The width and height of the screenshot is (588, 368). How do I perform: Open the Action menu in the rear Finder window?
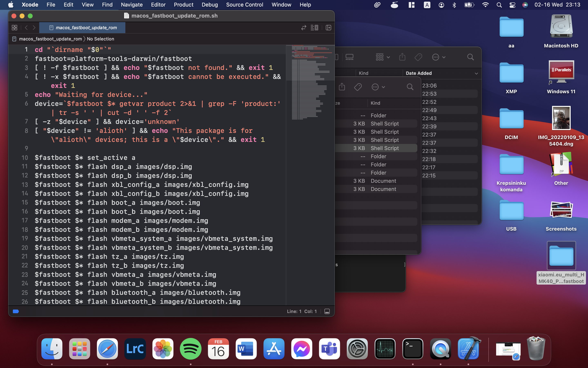tap(439, 57)
